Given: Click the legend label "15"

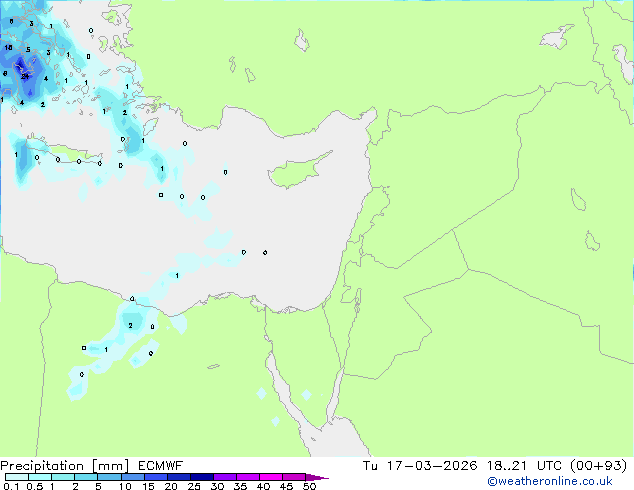Looking at the screenshot, I should tap(148, 486).
